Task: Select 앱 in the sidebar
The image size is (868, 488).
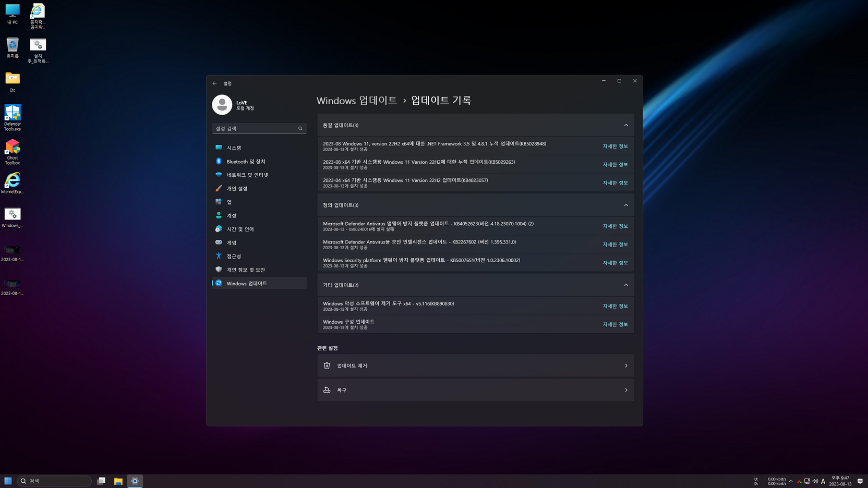Action: coord(259,202)
